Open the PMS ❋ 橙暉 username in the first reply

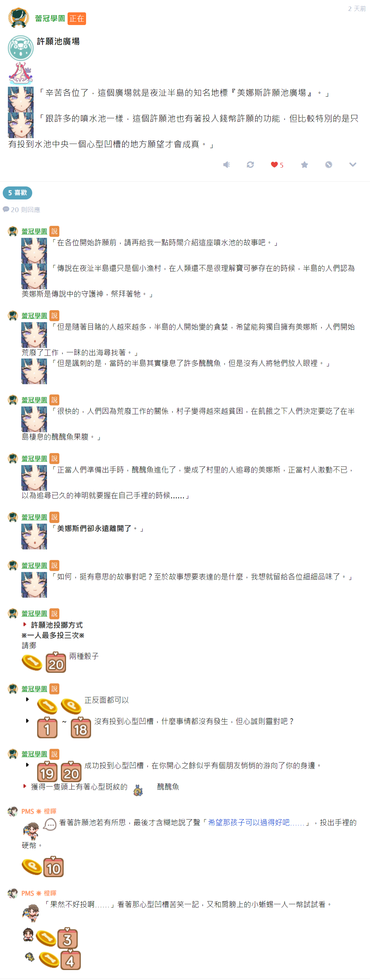coord(39,811)
